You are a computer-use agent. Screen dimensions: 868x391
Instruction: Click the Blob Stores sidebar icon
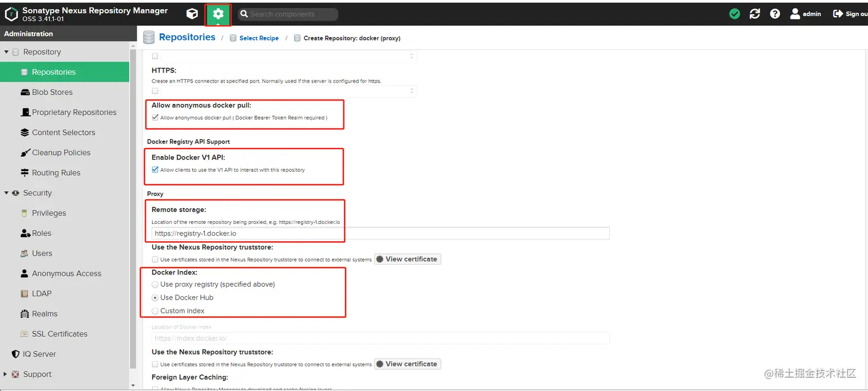point(25,92)
